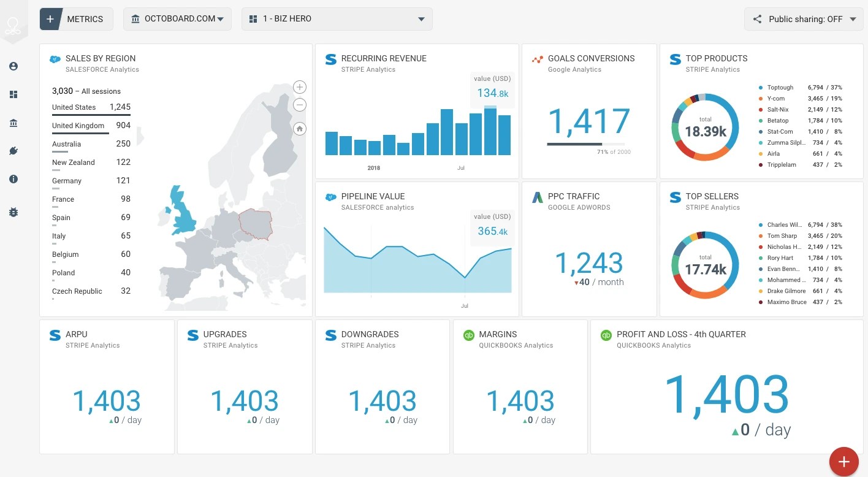Click the Salesforce cloud icon on Sales by Region
Viewport: 868px width, 477px height.
[x=55, y=59]
